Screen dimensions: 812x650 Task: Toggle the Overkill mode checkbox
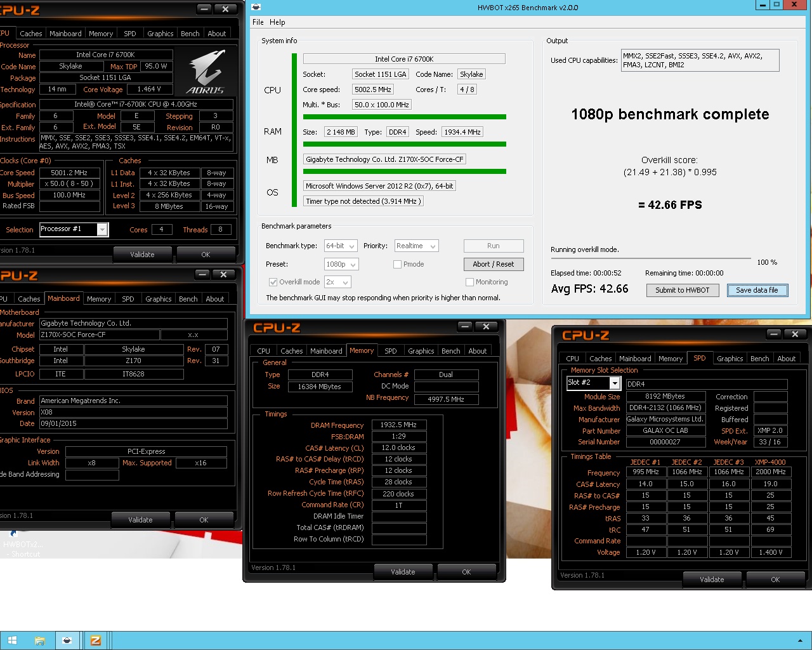tap(273, 282)
